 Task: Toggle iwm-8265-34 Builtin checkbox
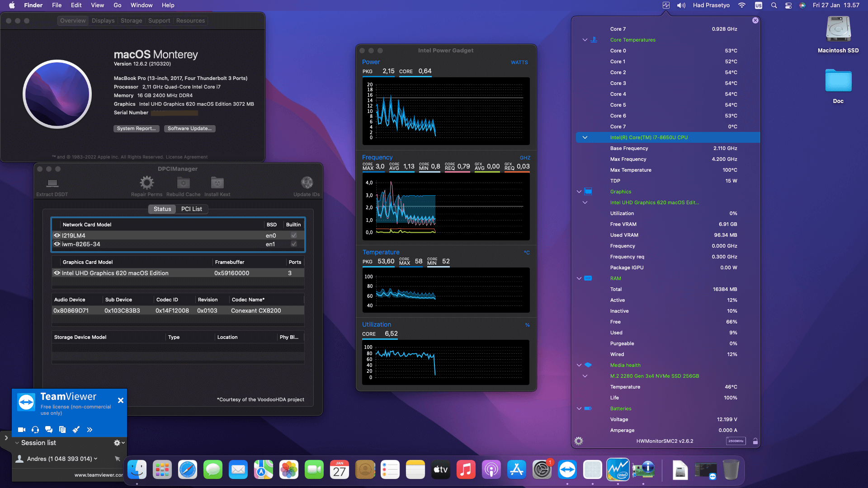point(294,244)
